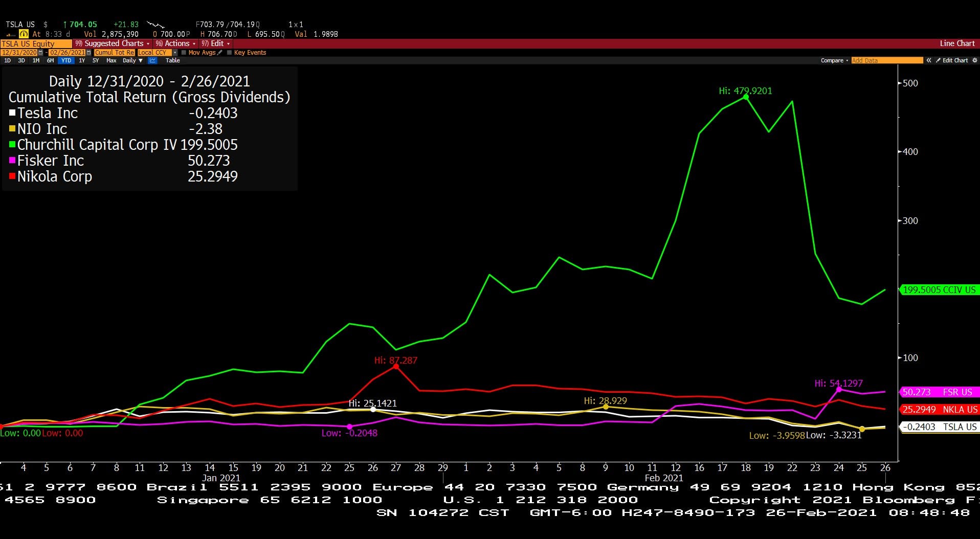Click the last price 704.05
The image size is (980, 539).
click(x=83, y=24)
